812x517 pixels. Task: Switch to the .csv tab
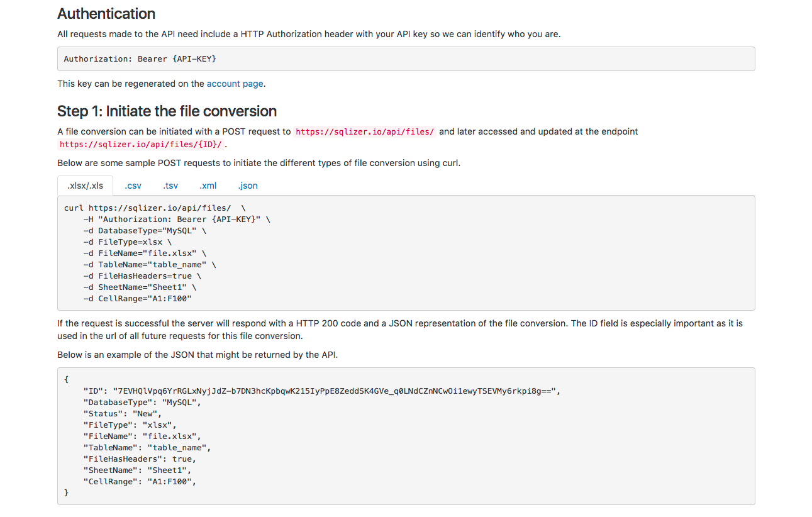click(x=133, y=186)
